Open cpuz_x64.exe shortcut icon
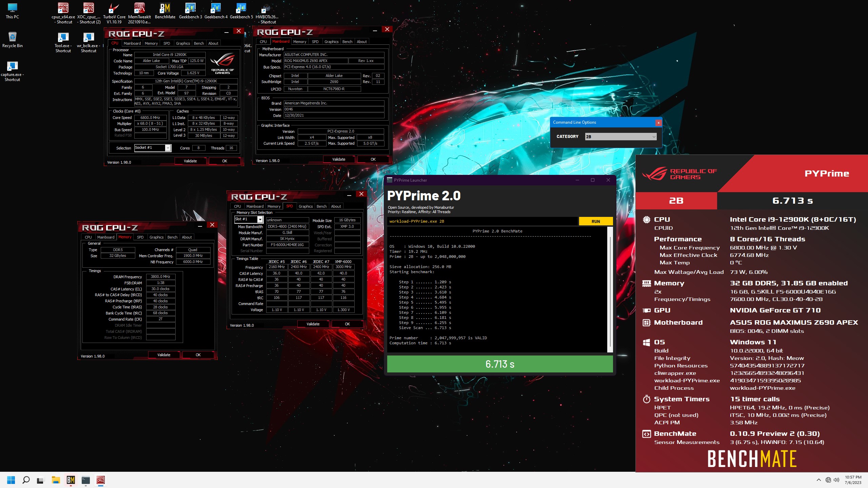Viewport: 868px width, 488px height. click(63, 13)
